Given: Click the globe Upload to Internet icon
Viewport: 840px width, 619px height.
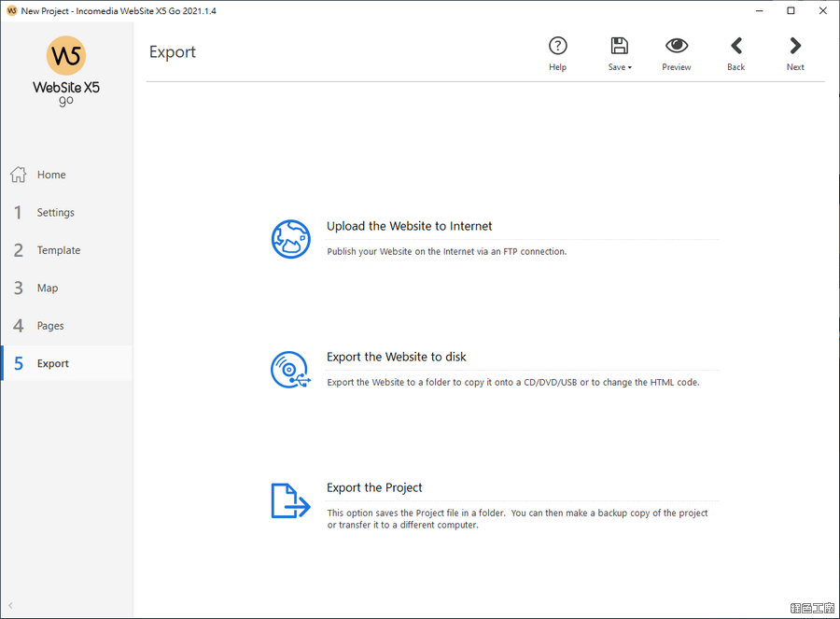Looking at the screenshot, I should coord(290,239).
